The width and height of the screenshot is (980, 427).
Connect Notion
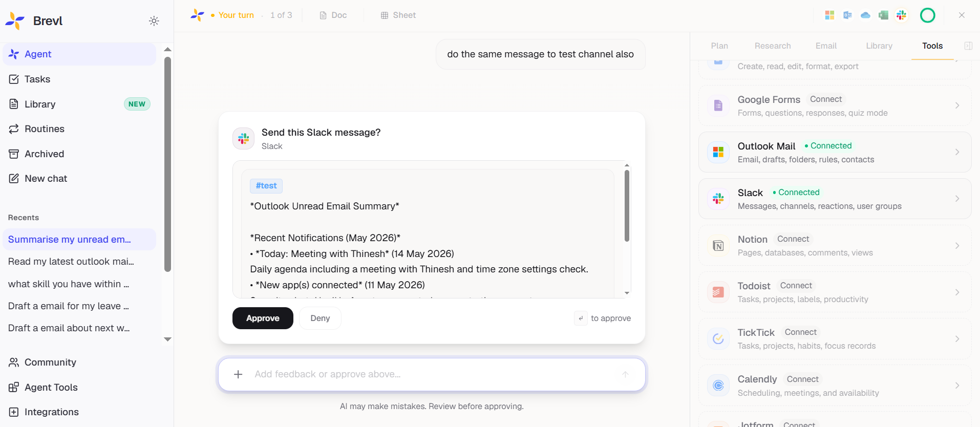coord(793,239)
